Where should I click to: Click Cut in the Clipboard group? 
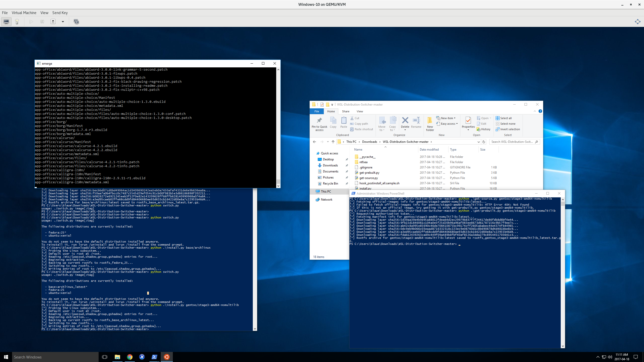[x=355, y=118]
